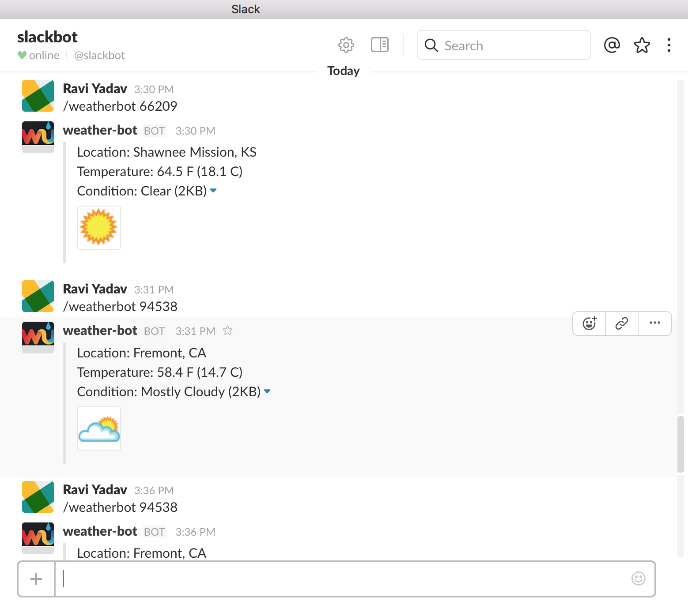
Task: Select text 'Condition: Mostly Cloudy (2KB)'
Action: point(169,392)
